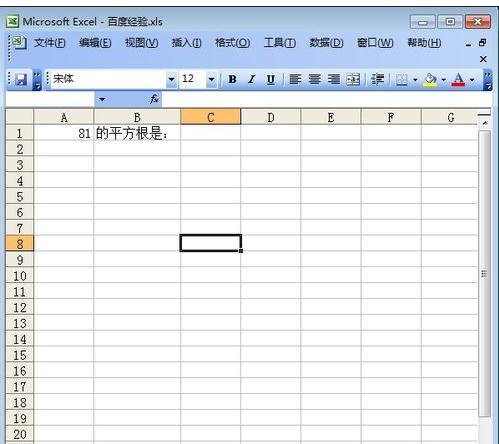Select column C header
Screen dimensions: 499x444
click(210, 117)
